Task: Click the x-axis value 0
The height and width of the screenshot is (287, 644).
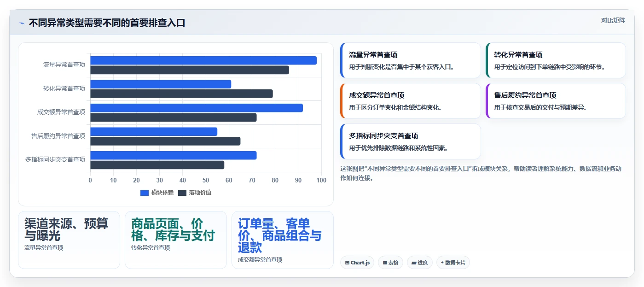Action: click(90, 180)
